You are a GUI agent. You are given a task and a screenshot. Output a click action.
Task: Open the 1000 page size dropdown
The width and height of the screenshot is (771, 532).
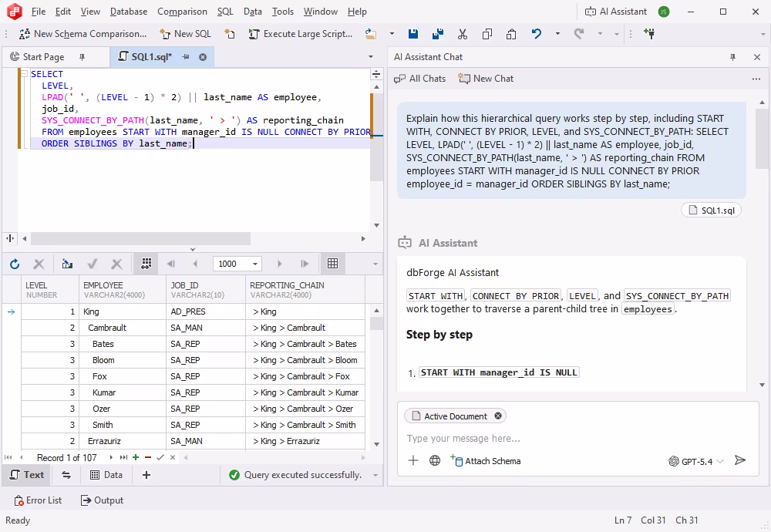point(255,264)
